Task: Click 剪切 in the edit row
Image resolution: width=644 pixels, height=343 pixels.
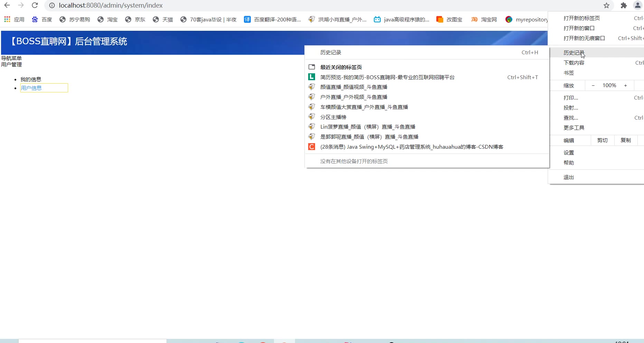Action: [x=602, y=140]
